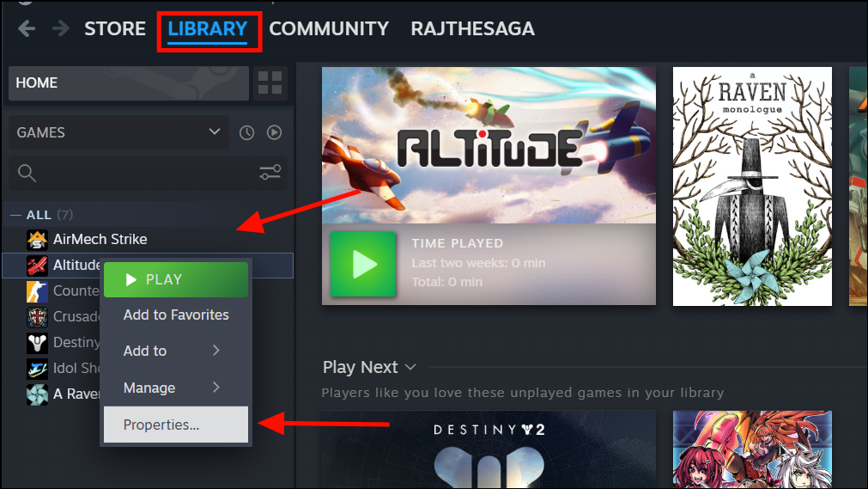This screenshot has height=489, width=868.
Task: Open the advanced filter sliders icon
Action: tap(270, 173)
